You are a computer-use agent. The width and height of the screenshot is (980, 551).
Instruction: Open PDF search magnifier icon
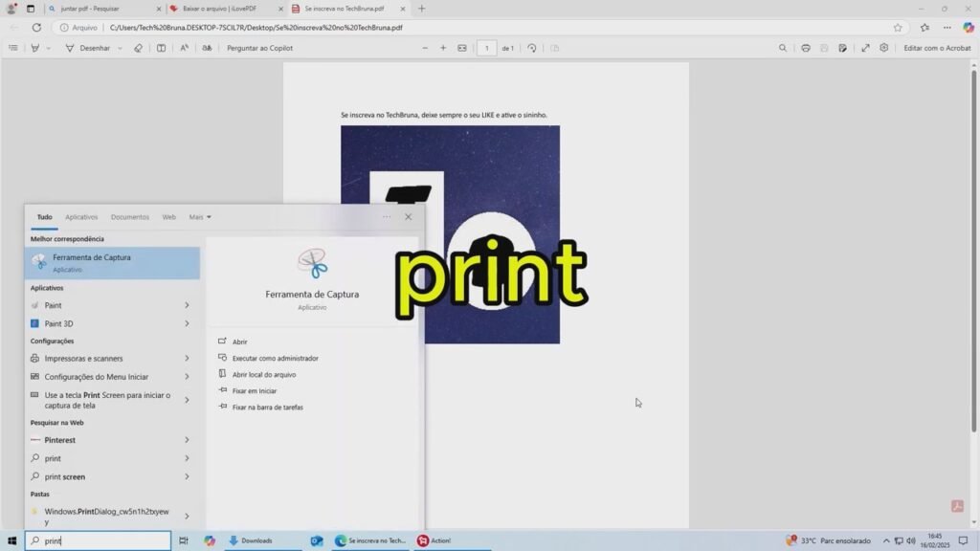[x=783, y=48]
